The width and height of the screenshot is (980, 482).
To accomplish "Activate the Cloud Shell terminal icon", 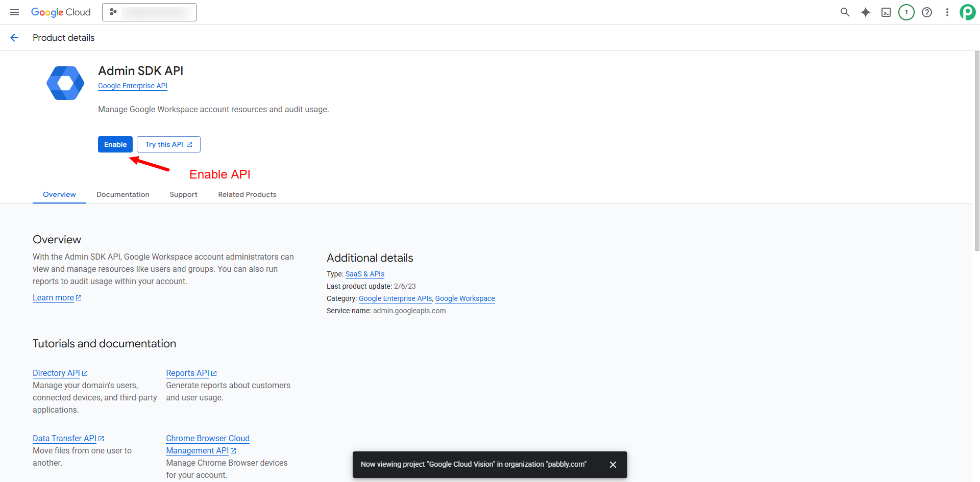I will click(x=886, y=12).
